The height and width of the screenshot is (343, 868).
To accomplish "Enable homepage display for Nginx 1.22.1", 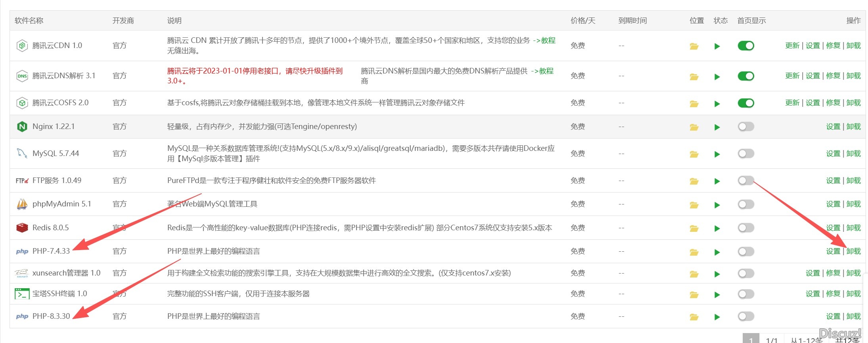I will (x=746, y=127).
